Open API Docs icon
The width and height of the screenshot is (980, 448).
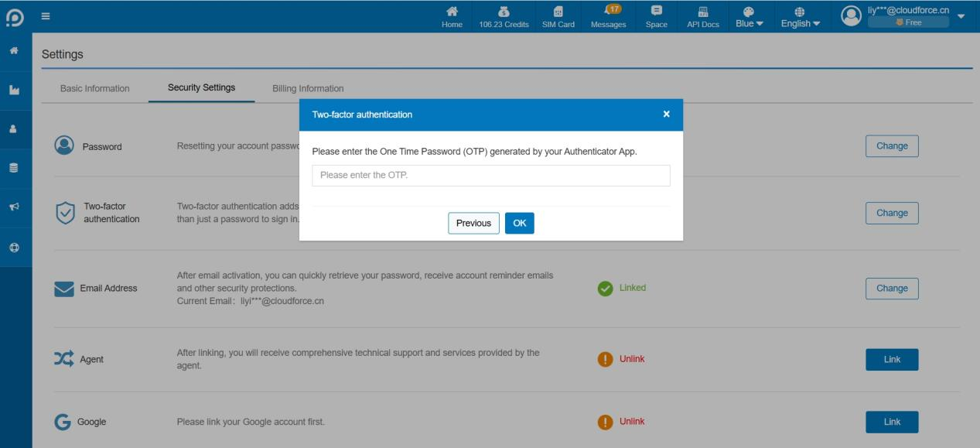[x=703, y=11]
